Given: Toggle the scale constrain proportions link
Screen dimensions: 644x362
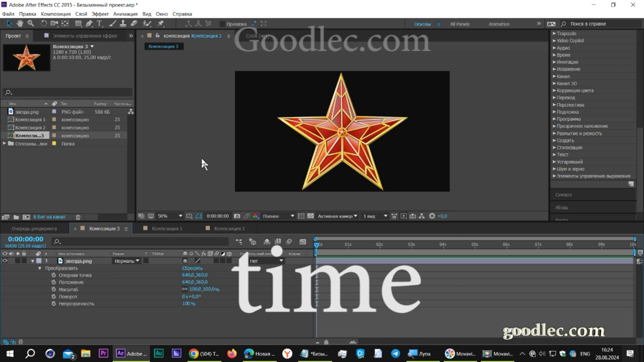Looking at the screenshot, I should click(185, 289).
